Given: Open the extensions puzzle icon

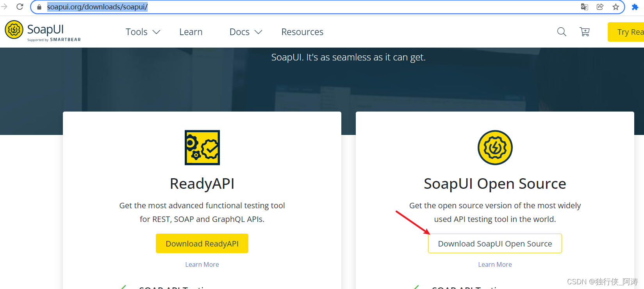Looking at the screenshot, I should (635, 7).
